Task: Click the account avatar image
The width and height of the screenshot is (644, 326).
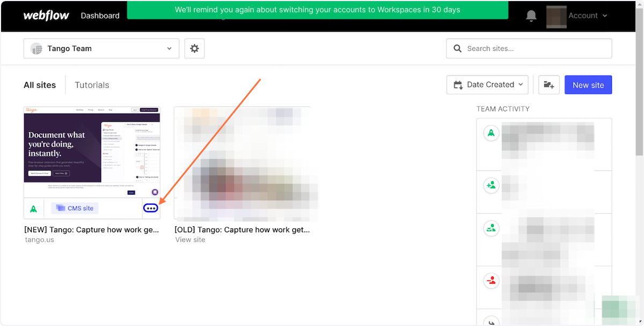Action: point(557,16)
